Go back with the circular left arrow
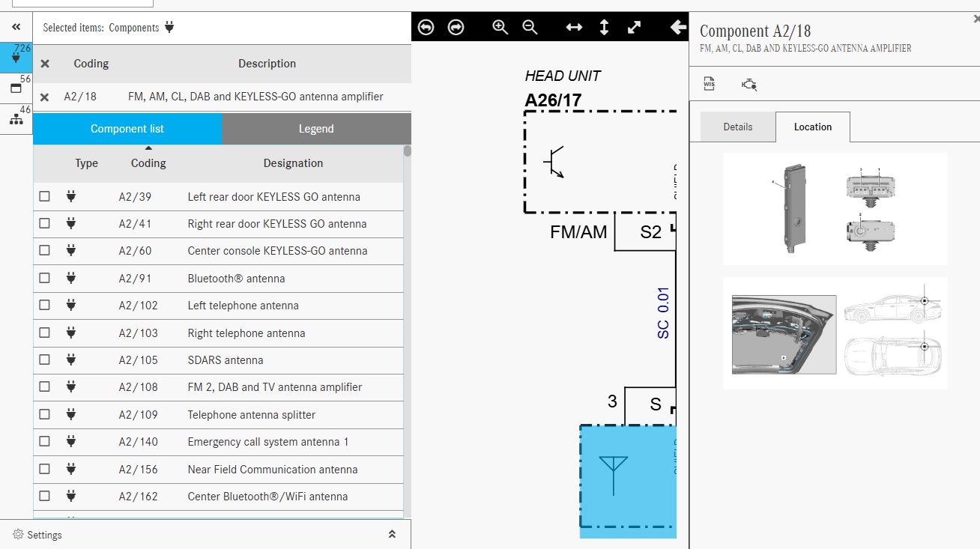This screenshot has height=549, width=980. coord(426,27)
